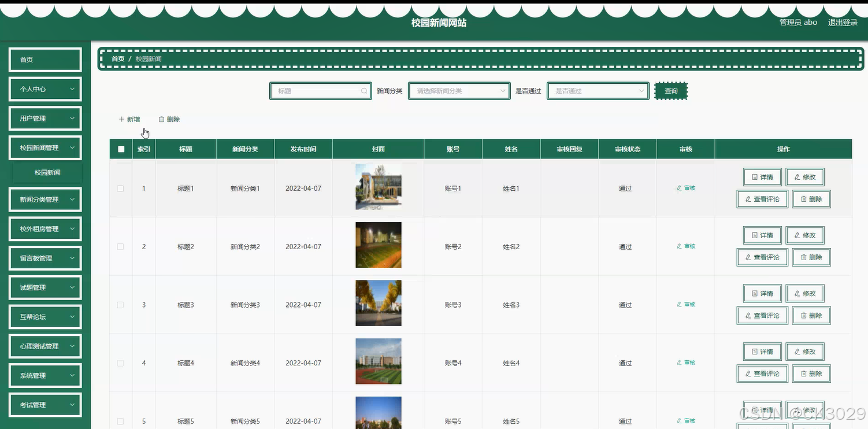868x429 pixels.
Task: Open cover thumbnail of 标题4 row
Action: (x=379, y=361)
